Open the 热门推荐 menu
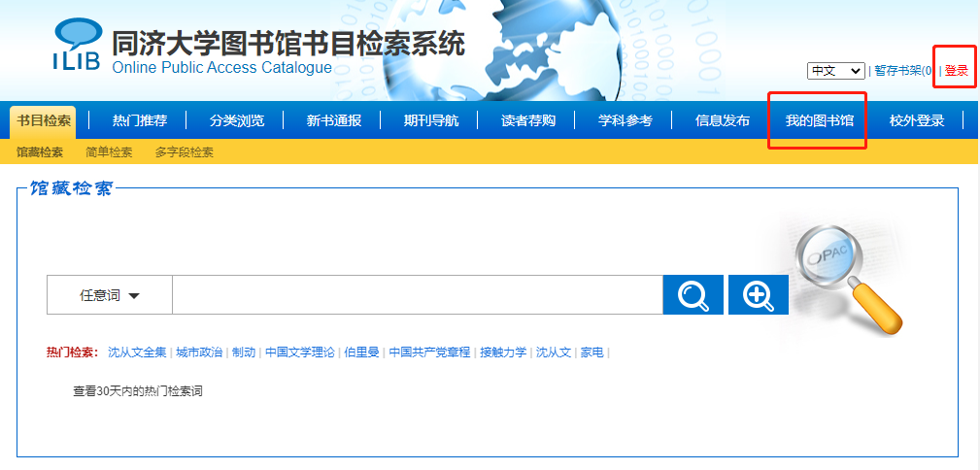 pos(140,120)
